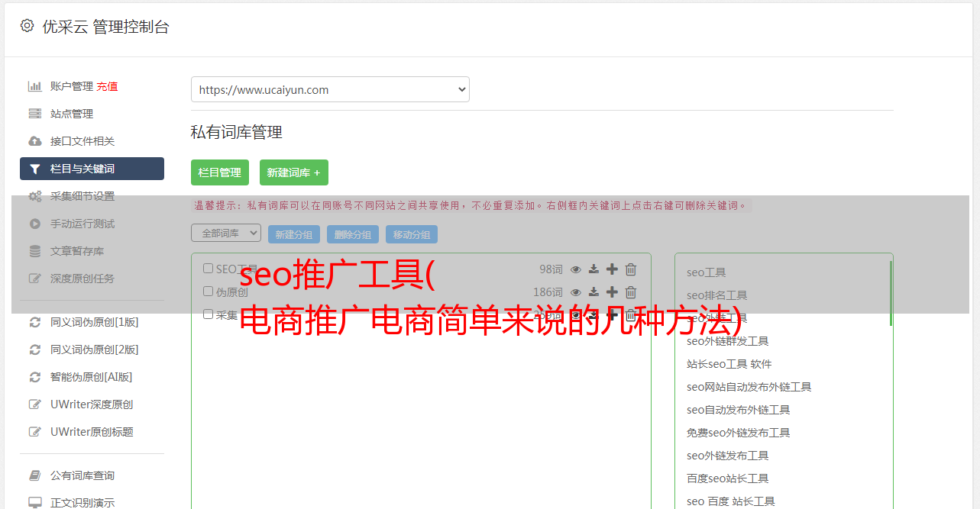The image size is (980, 509).
Task: Tick the 采集 checkbox
Action: (x=208, y=314)
